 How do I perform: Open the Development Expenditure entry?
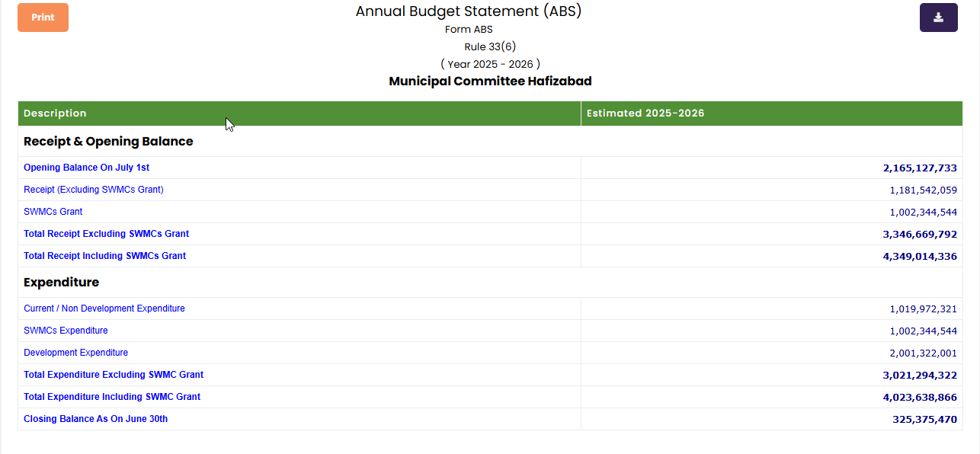pos(75,353)
